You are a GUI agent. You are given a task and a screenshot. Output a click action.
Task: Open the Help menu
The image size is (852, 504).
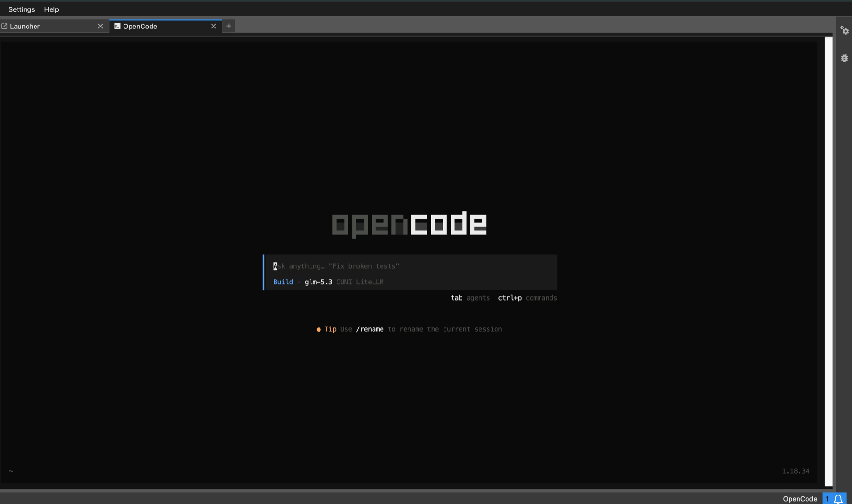[52, 9]
